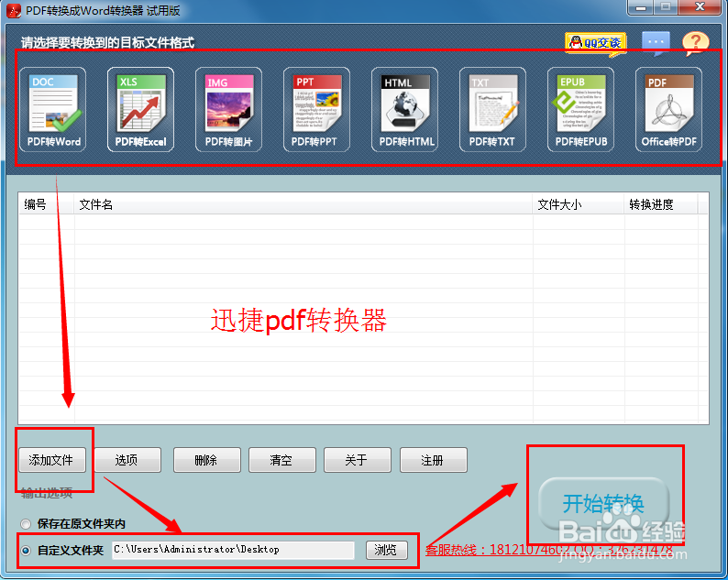
Task: Select the PDF转PPT format icon
Action: pos(316,110)
